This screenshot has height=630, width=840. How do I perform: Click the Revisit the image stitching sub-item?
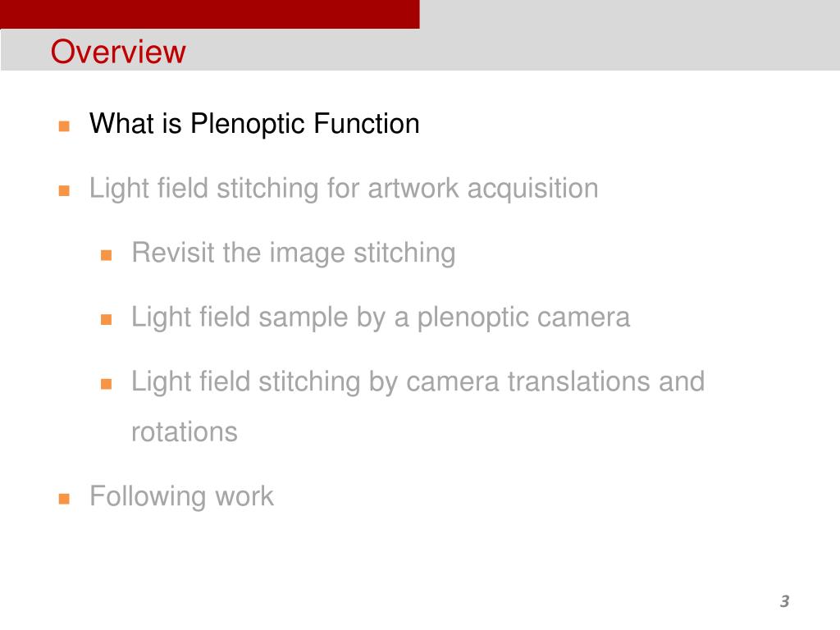(294, 253)
